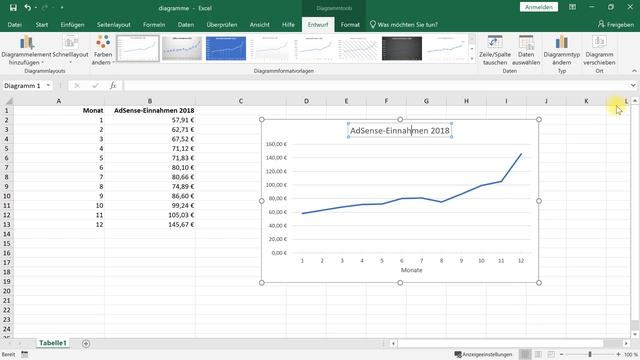Undo the last action

pyautogui.click(x=27, y=7)
